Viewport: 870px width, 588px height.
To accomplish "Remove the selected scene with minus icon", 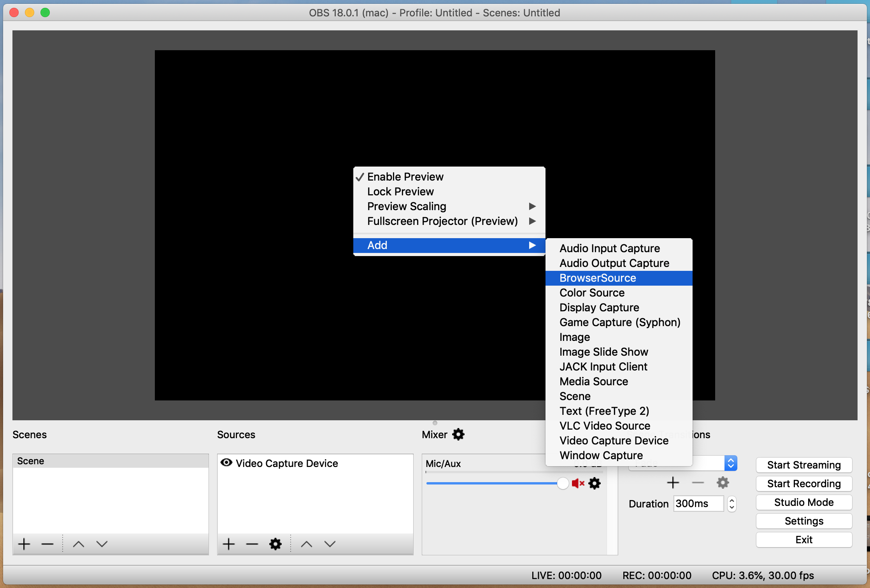I will (x=47, y=544).
